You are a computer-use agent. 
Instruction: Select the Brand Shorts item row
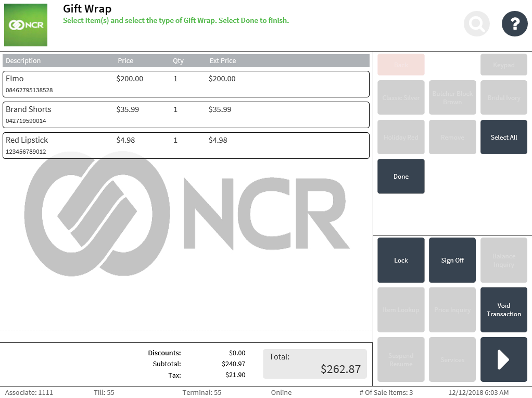[186, 115]
